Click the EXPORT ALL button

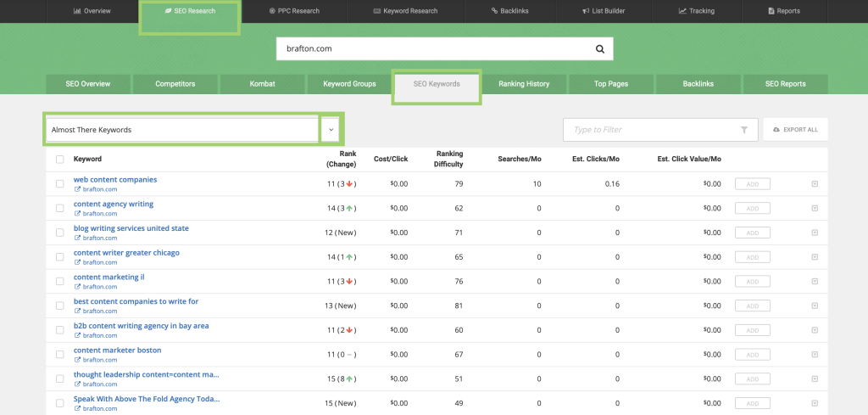click(x=795, y=130)
